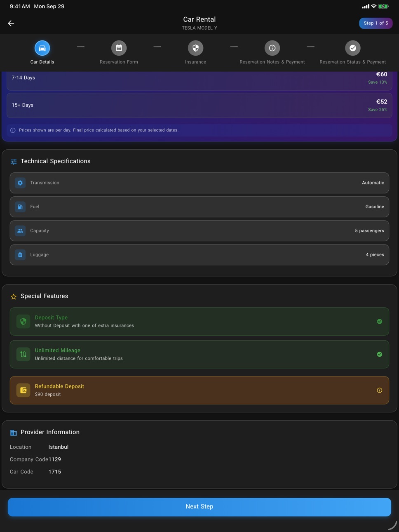Click the $90 deposit text
The image size is (399, 532).
[48, 394]
